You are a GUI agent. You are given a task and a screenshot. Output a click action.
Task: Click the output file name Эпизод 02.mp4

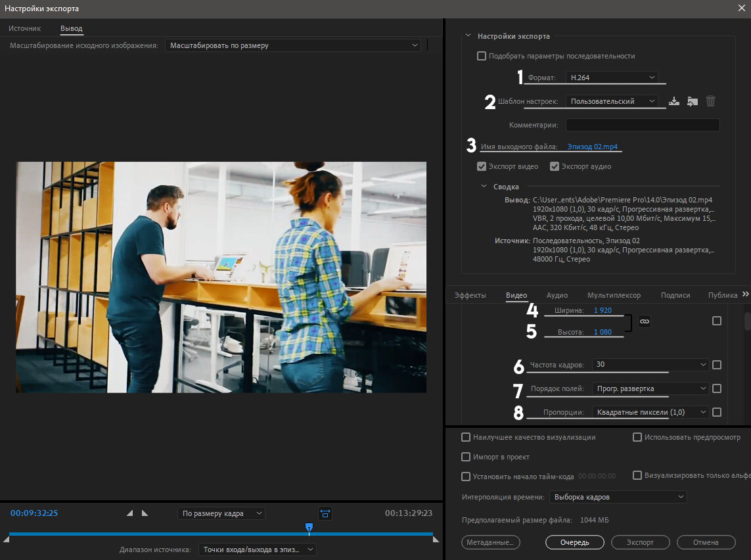(x=592, y=147)
